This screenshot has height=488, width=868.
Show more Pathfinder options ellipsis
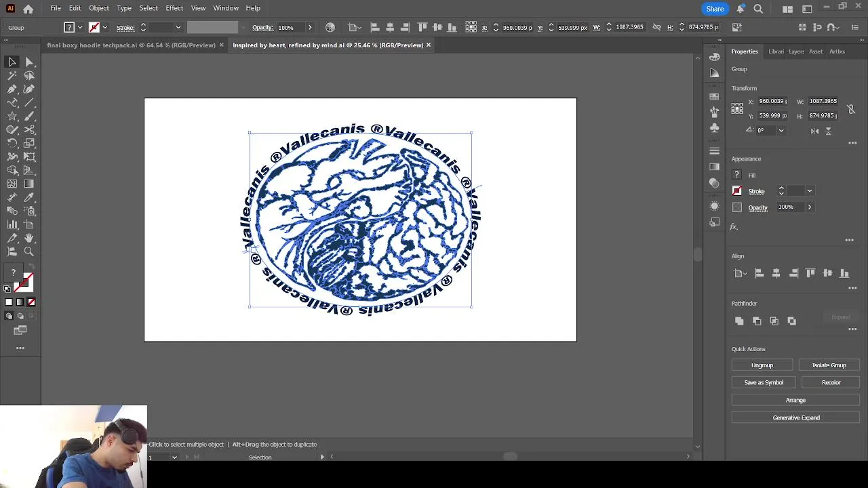[852, 329]
